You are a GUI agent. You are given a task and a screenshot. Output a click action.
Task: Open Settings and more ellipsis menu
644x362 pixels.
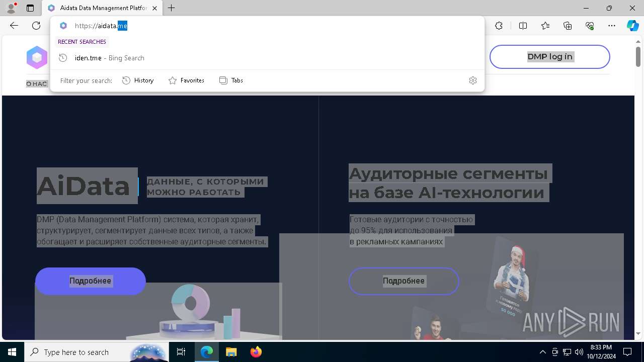point(612,26)
